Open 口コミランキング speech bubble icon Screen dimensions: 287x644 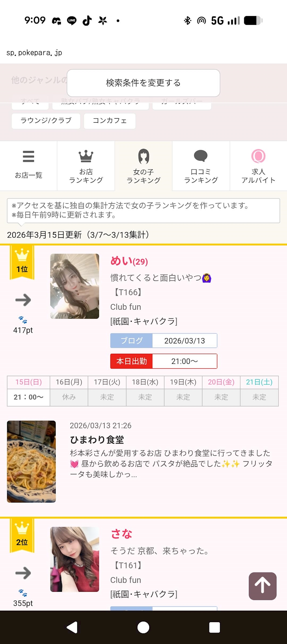pyautogui.click(x=201, y=156)
